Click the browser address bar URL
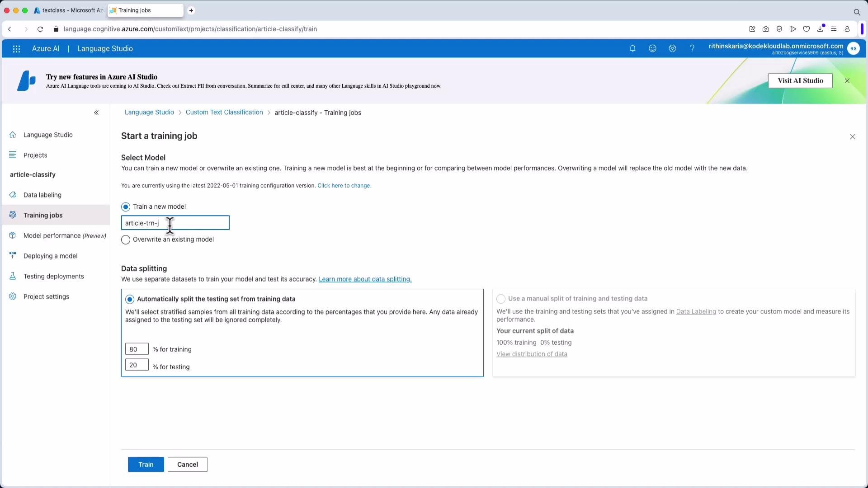868x488 pixels. tap(190, 29)
